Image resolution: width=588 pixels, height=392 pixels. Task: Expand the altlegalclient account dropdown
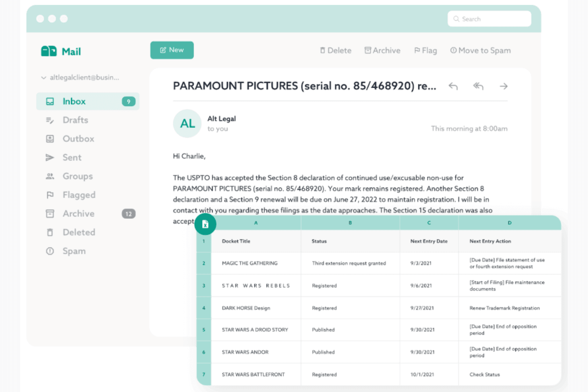44,78
